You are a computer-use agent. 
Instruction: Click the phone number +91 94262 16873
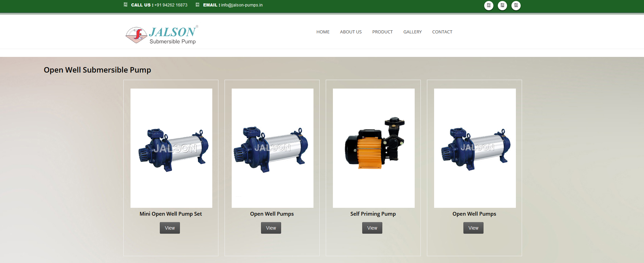tap(171, 5)
